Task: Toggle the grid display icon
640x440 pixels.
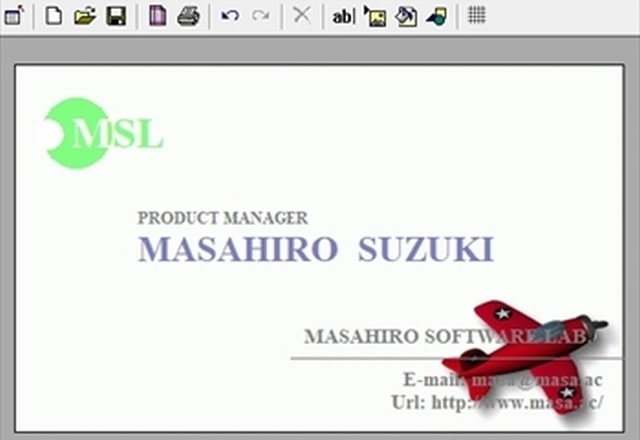Action: click(x=476, y=16)
